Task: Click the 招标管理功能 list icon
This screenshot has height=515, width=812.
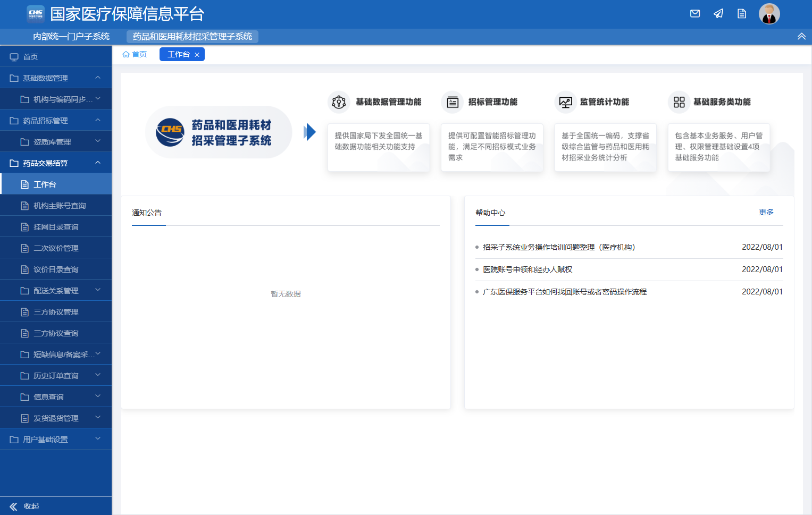Action: point(453,102)
